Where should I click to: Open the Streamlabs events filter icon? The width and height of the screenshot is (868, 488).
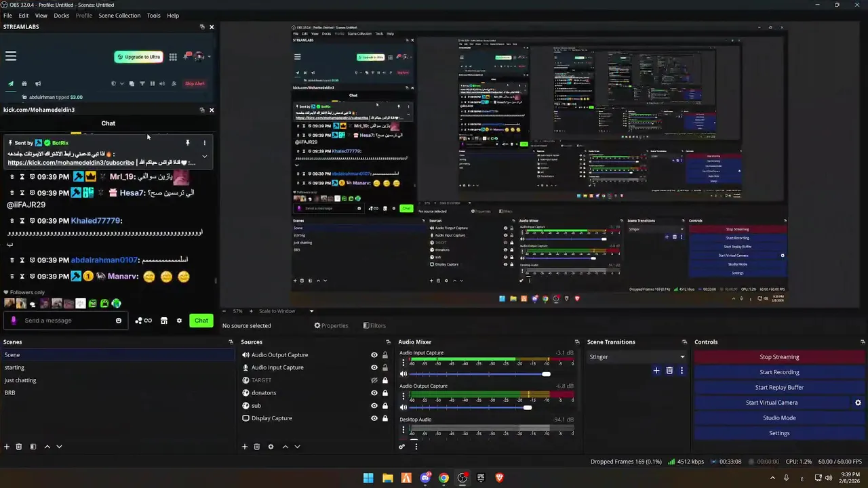coord(142,83)
